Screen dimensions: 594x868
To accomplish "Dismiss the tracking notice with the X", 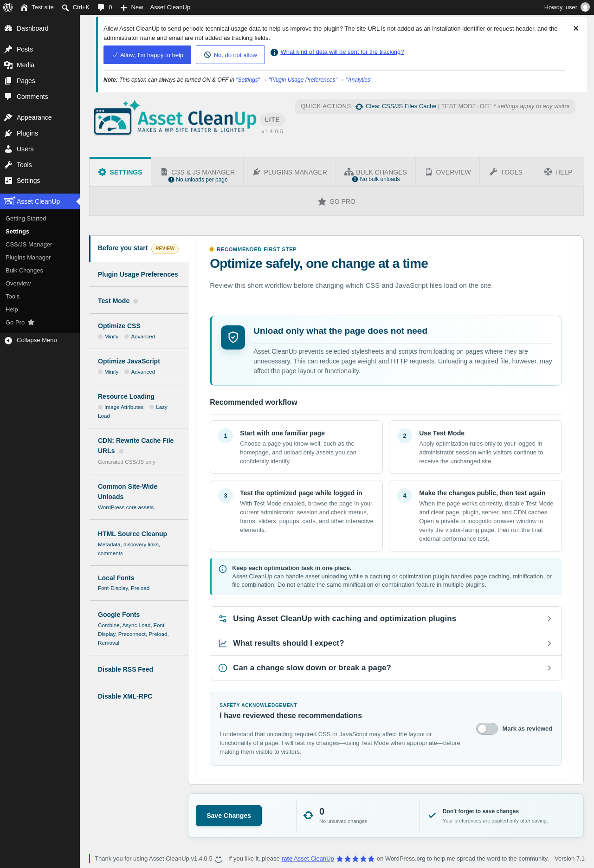I will tap(576, 28).
